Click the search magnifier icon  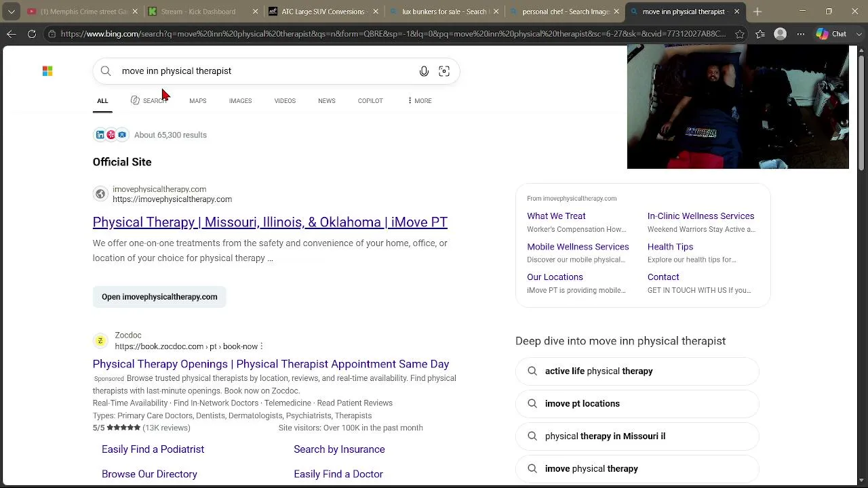click(x=106, y=71)
